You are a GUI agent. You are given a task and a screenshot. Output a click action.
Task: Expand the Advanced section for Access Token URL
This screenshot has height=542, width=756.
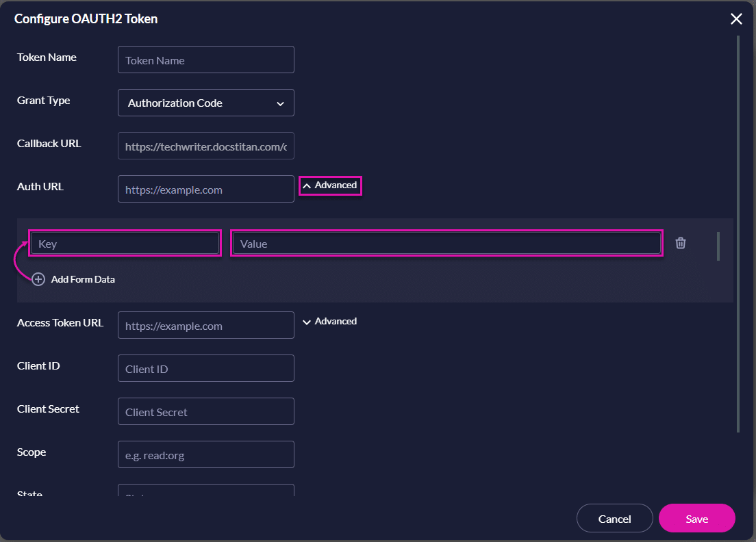330,321
